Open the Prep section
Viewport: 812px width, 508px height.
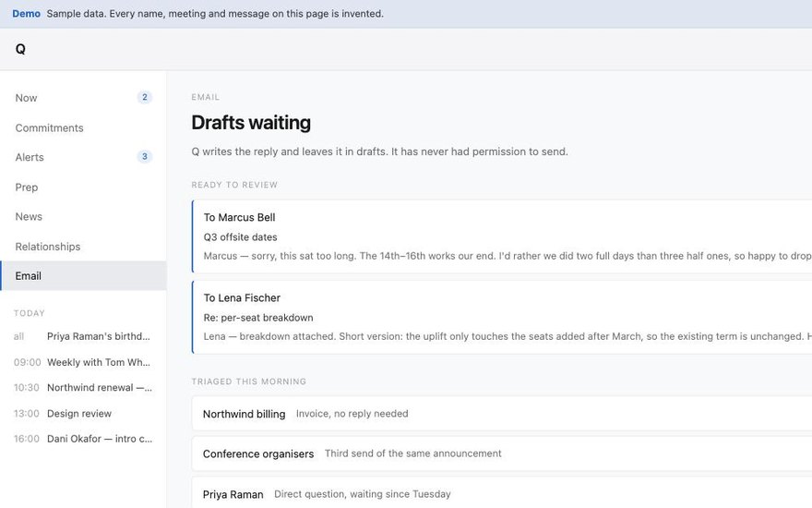pyautogui.click(x=83, y=187)
